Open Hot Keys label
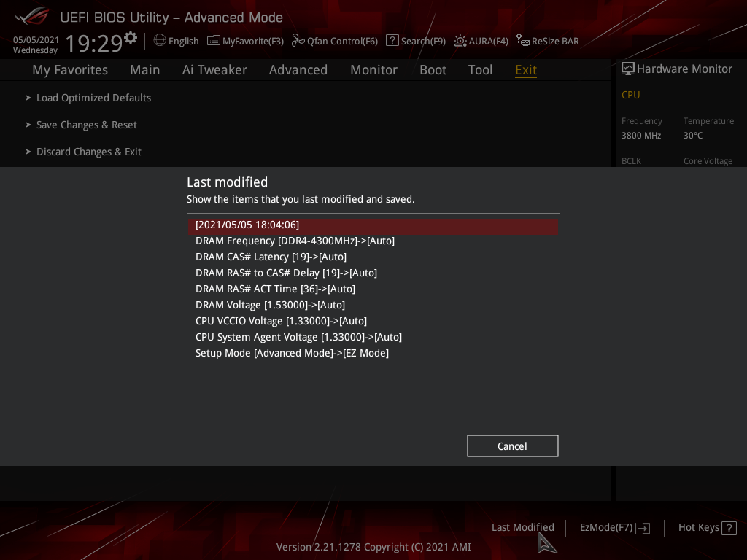Viewport: 747px width, 560px height. pos(698,527)
